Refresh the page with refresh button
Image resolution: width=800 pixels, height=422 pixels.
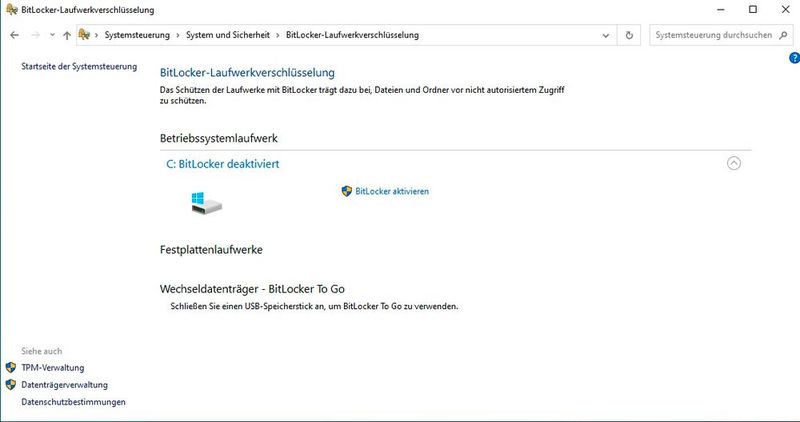point(629,35)
